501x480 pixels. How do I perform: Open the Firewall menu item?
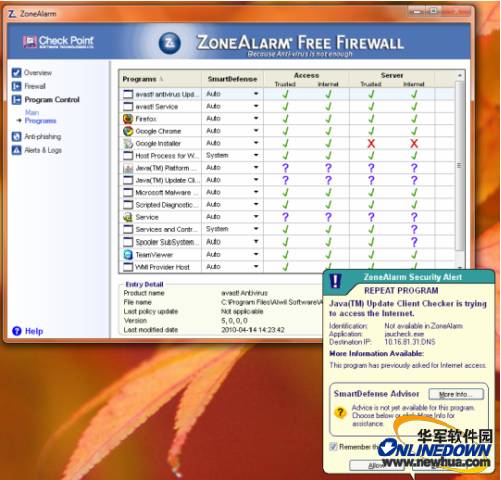pyautogui.click(x=35, y=86)
